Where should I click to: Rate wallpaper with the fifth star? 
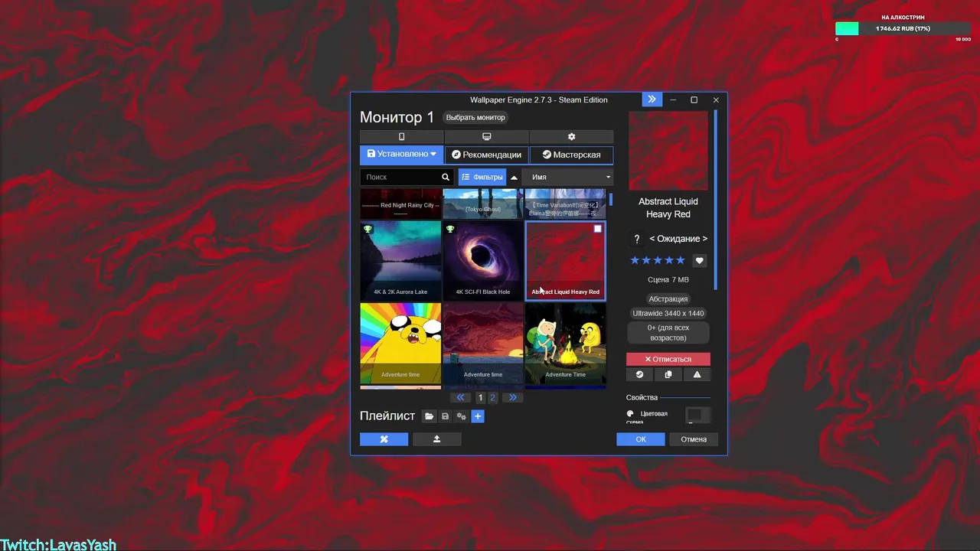[x=681, y=260]
